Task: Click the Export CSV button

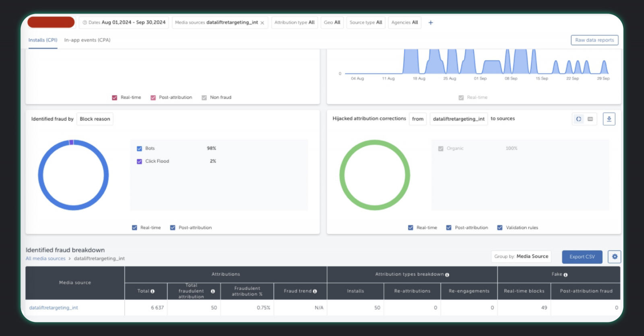Action: (582, 257)
